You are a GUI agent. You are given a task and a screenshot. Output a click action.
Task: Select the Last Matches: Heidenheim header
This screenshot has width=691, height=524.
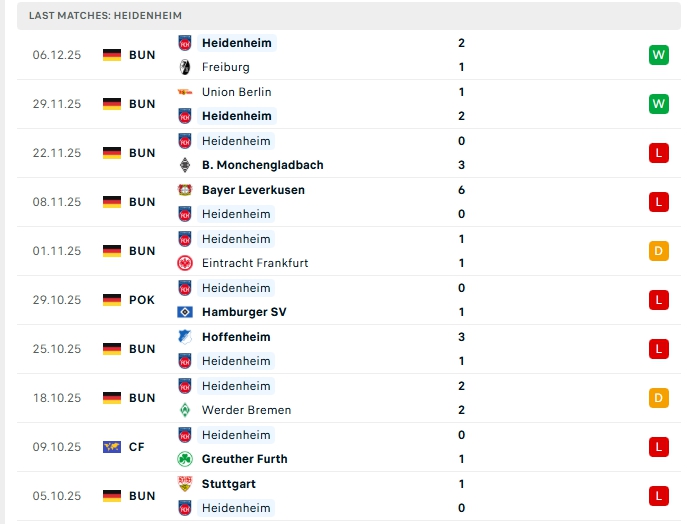(x=105, y=16)
